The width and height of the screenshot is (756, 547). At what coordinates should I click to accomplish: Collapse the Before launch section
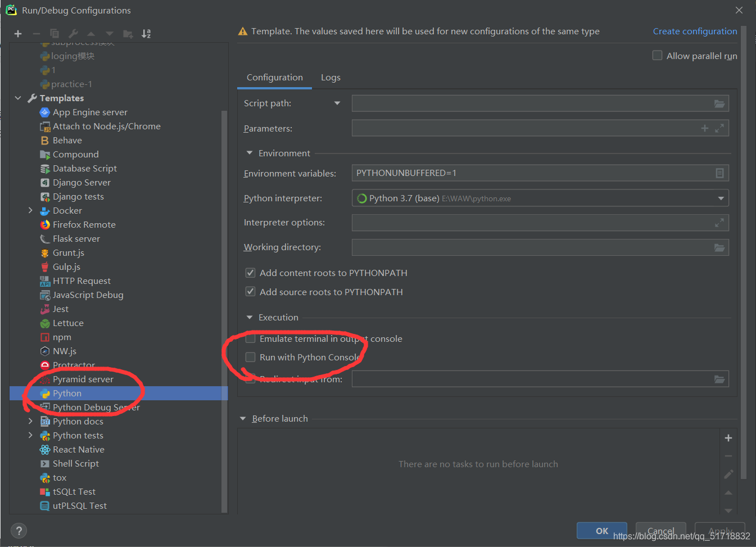(243, 419)
